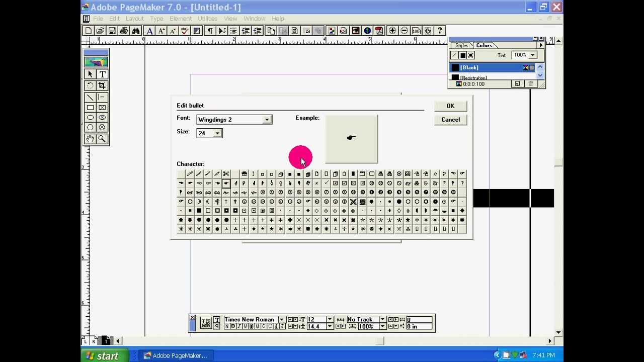Open the Times New Roman font dropdown
The width and height of the screenshot is (644, 362).
pyautogui.click(x=282, y=320)
